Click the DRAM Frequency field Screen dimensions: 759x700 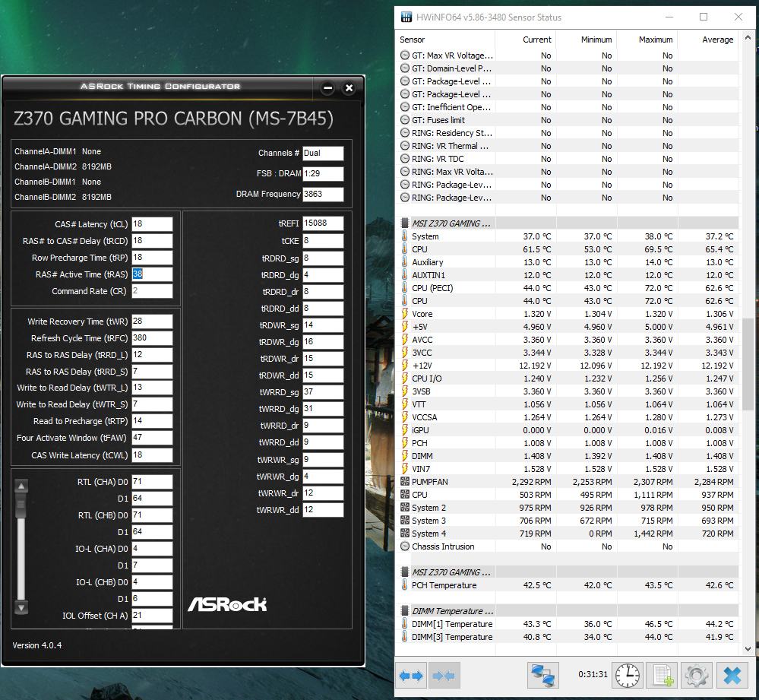(x=324, y=194)
